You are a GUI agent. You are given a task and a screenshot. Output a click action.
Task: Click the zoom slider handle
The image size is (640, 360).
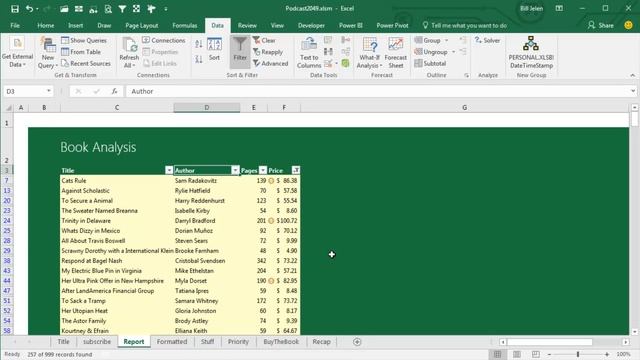(578, 354)
